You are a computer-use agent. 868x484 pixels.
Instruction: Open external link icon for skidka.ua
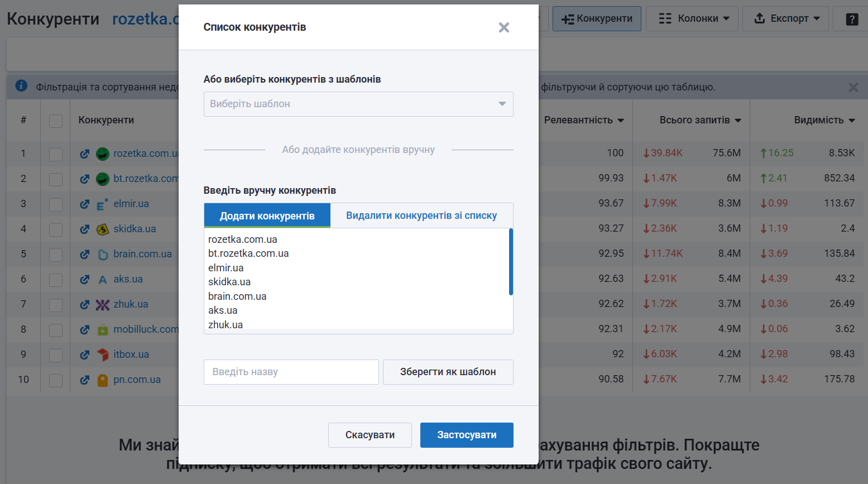point(84,229)
